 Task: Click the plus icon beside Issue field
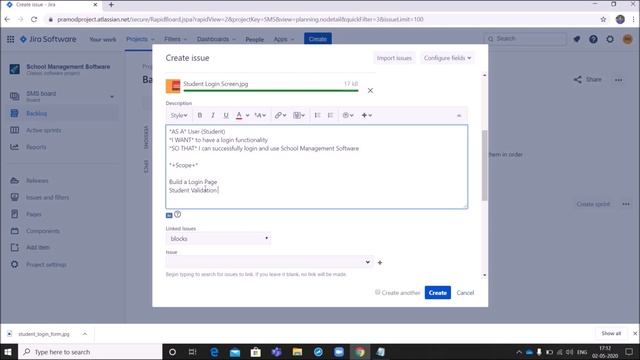coord(380,262)
